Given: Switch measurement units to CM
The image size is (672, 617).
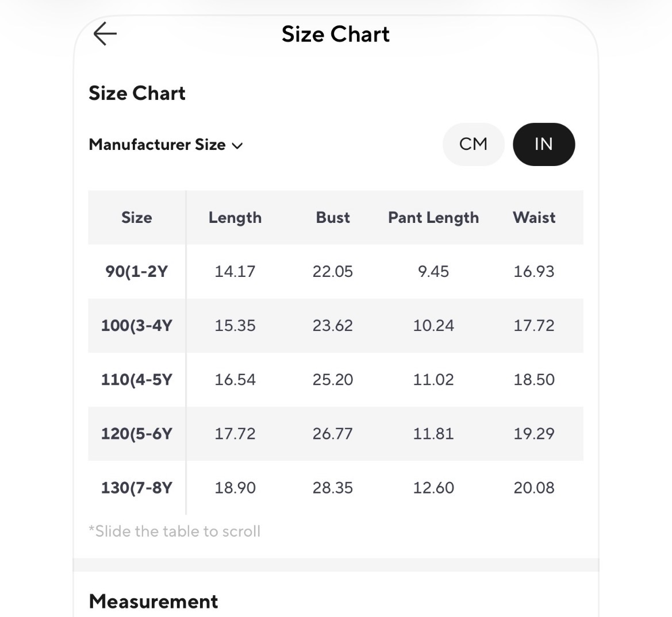Looking at the screenshot, I should [x=473, y=144].
